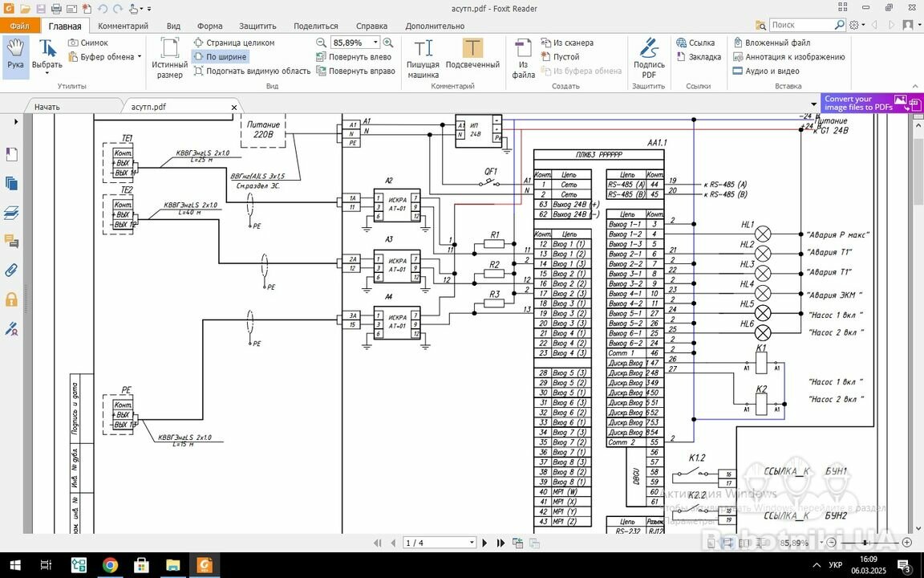Zoom out with ribbon magnifier minus
924x578 pixels.
pos(321,43)
